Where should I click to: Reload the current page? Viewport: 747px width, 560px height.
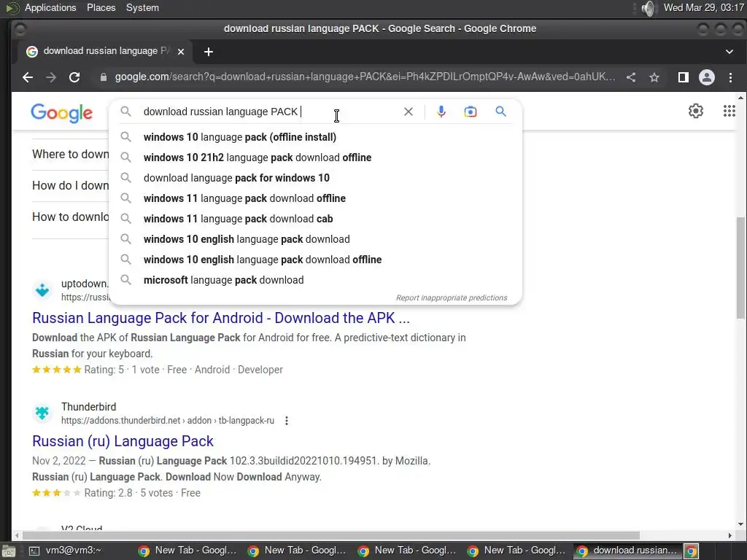(x=74, y=77)
